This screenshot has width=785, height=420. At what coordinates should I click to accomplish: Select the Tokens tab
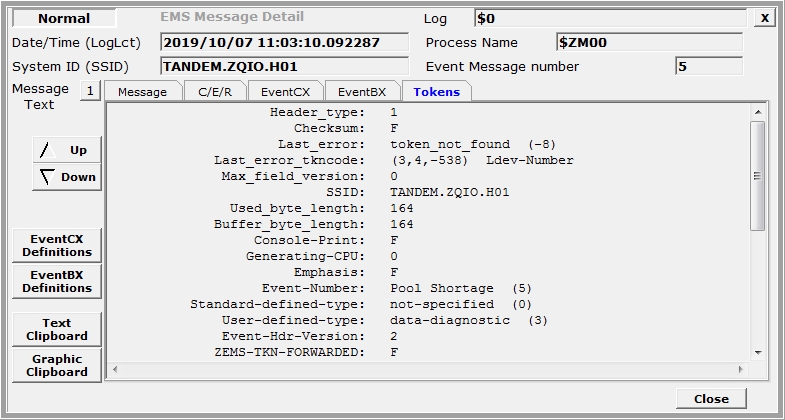436,92
